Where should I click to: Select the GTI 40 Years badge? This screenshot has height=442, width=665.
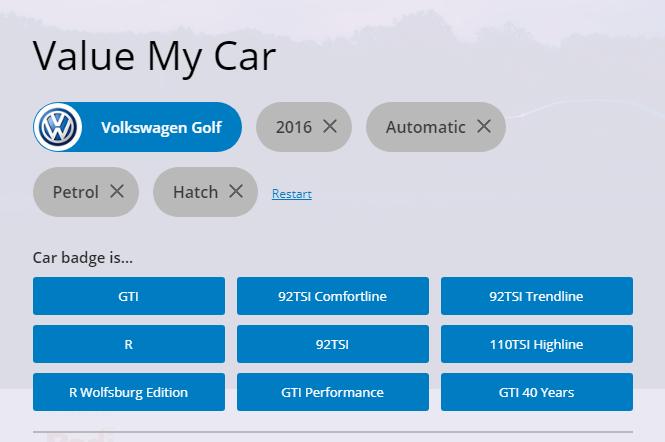coord(536,392)
